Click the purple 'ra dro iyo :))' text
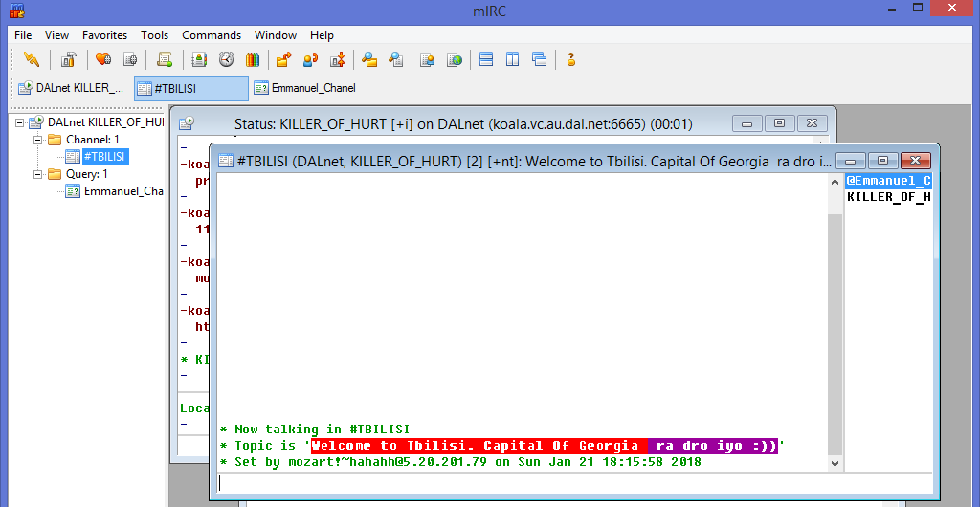980x507 pixels. (x=716, y=446)
